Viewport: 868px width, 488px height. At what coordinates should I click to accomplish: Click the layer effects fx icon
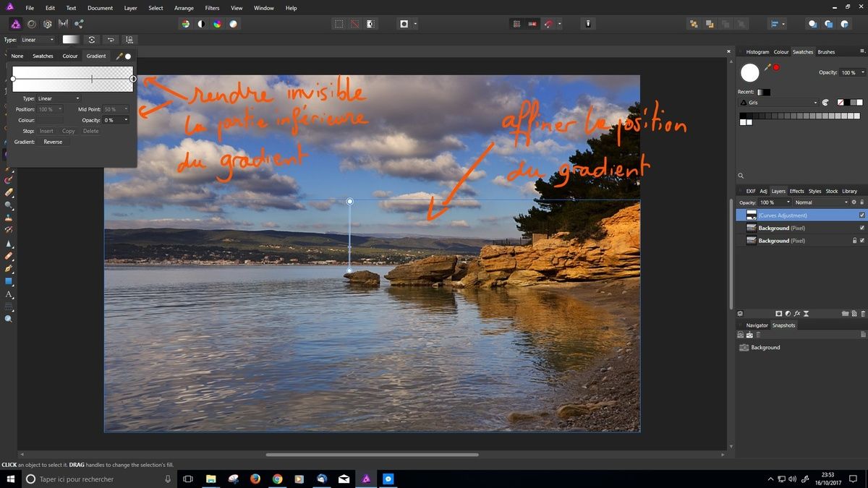click(796, 313)
